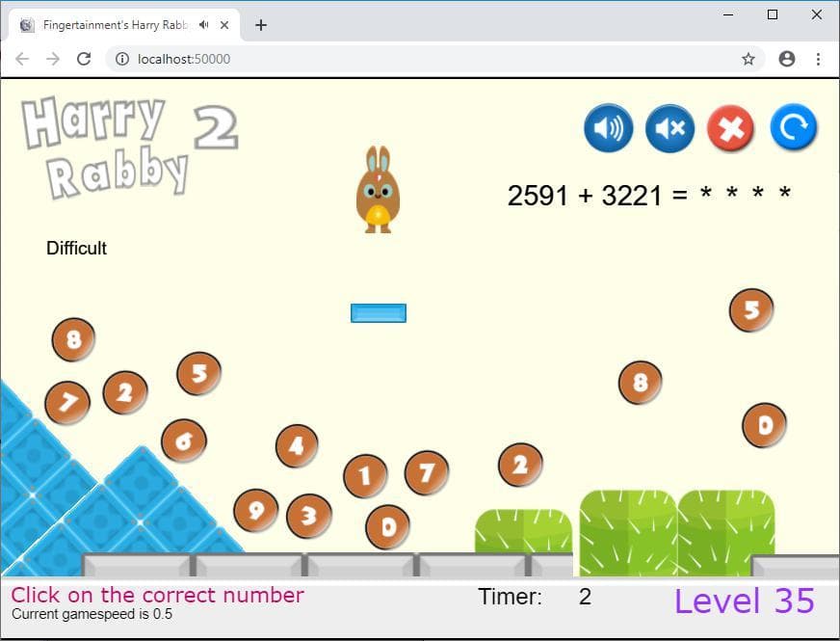Open the Chrome three-dot menu
Image resolution: width=840 pixels, height=641 pixels.
818,59
